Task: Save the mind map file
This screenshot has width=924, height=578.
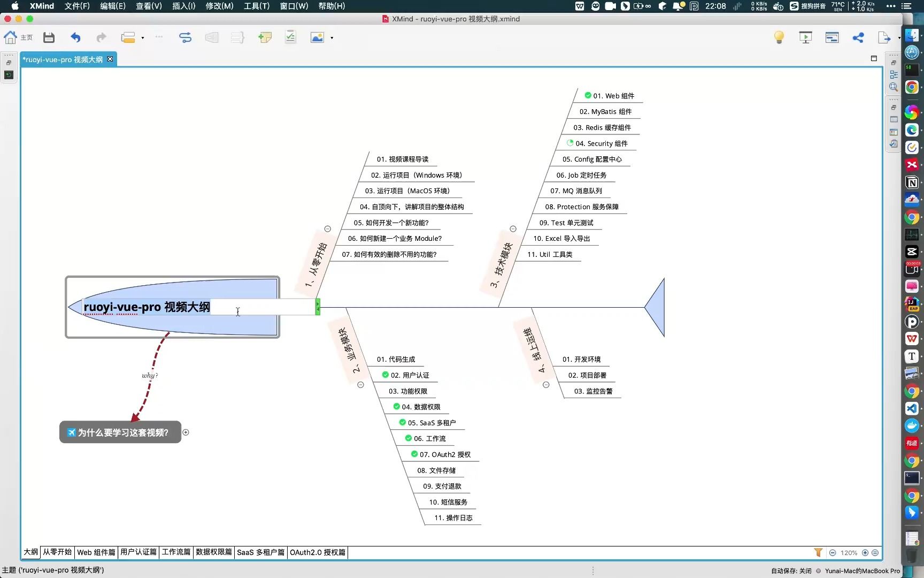Action: pyautogui.click(x=49, y=37)
